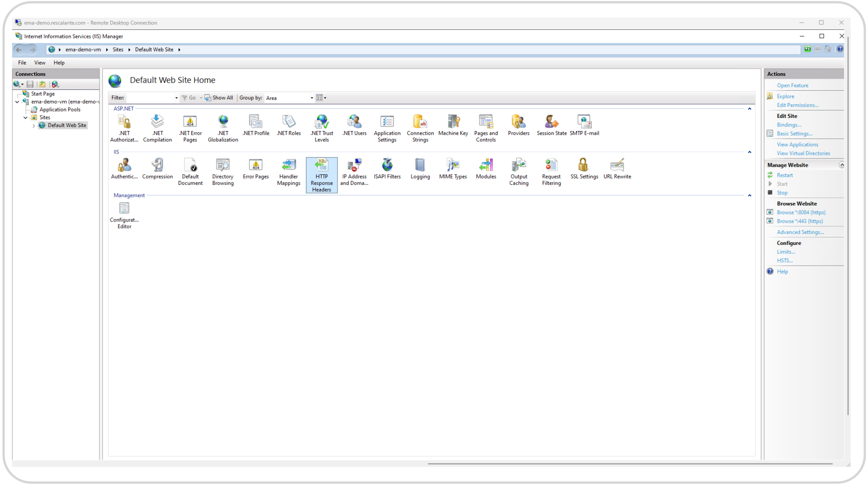
Task: Click the Filter input field
Action: 150,98
